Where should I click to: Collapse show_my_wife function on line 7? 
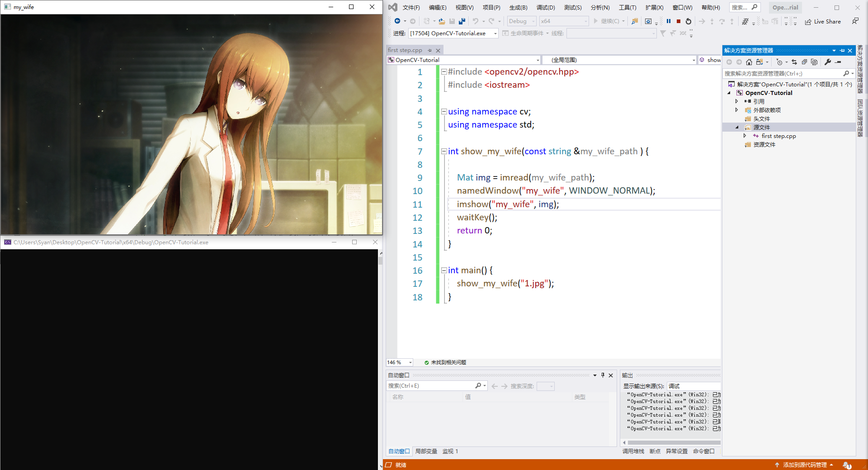[x=444, y=152]
